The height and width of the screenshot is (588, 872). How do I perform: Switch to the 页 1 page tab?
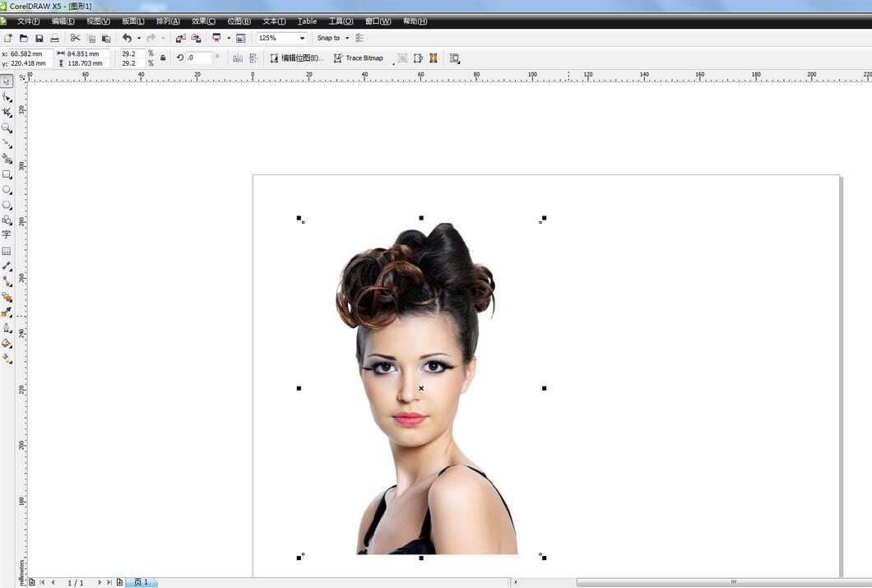click(141, 582)
